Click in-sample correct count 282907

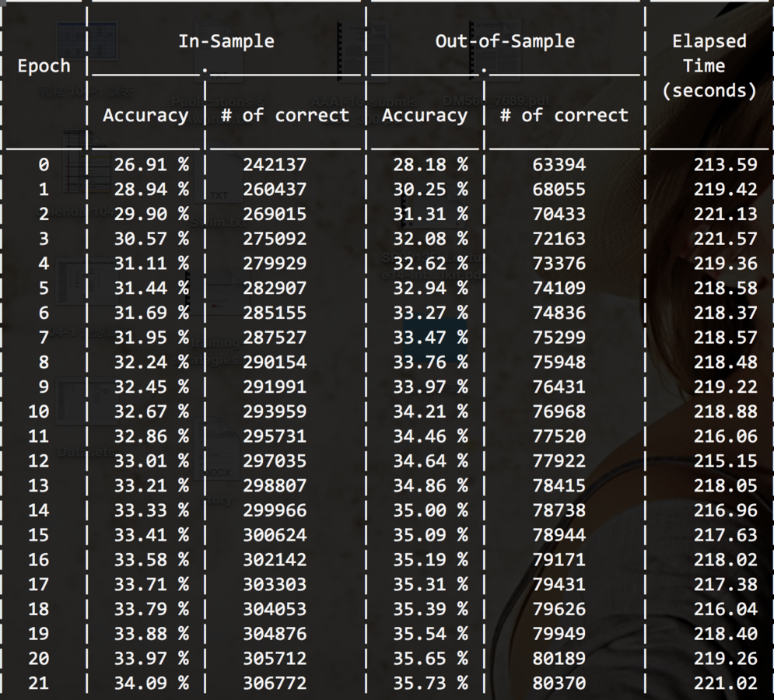pyautogui.click(x=275, y=289)
